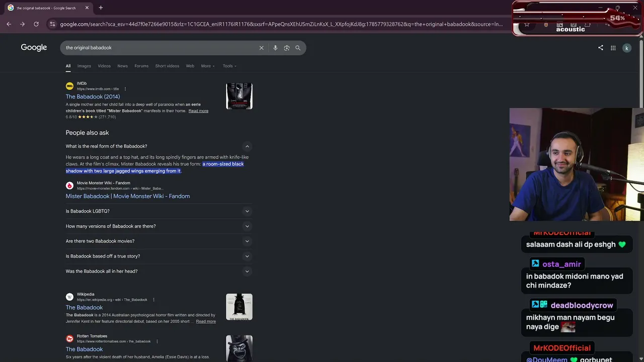Click Read more on the Wikipedia snippet
The height and width of the screenshot is (362, 644).
tap(206, 321)
